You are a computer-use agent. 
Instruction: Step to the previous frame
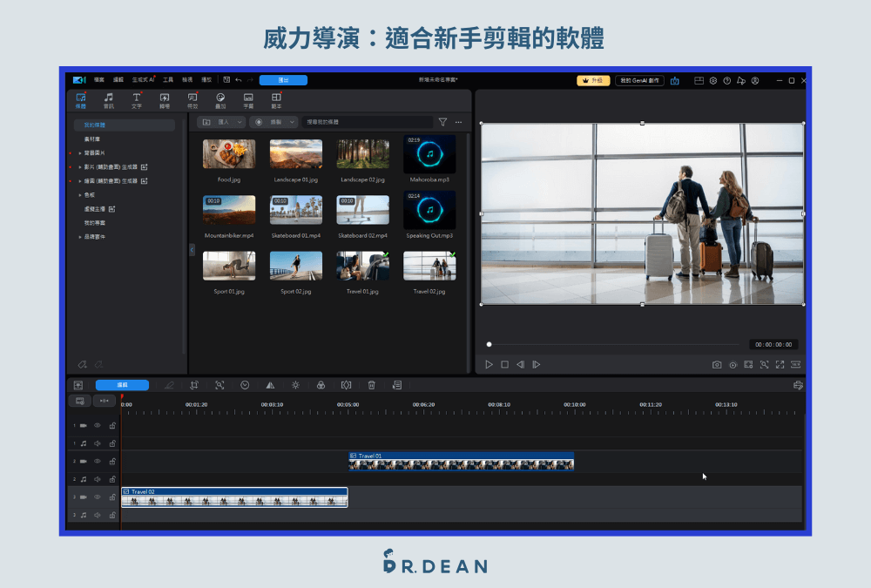tap(521, 365)
